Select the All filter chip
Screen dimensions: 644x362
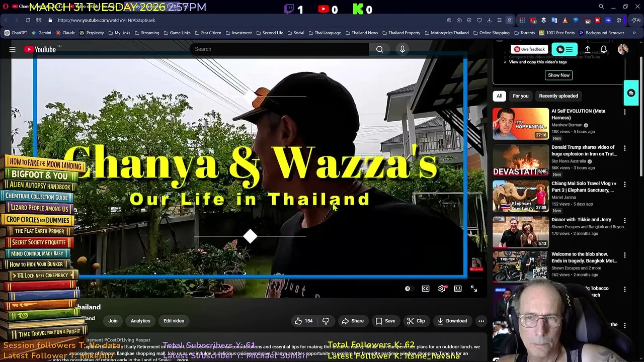(x=499, y=96)
